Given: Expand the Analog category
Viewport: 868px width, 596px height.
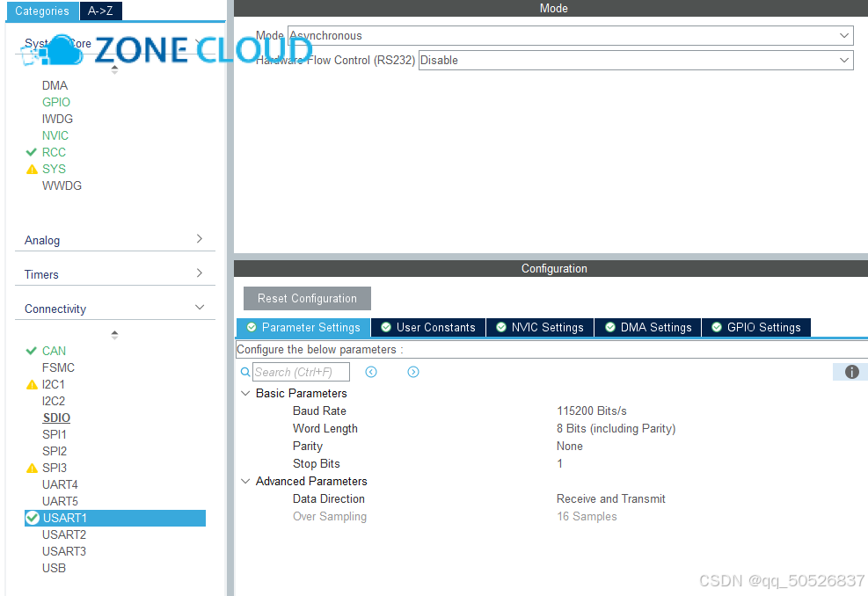Looking at the screenshot, I should [114, 240].
